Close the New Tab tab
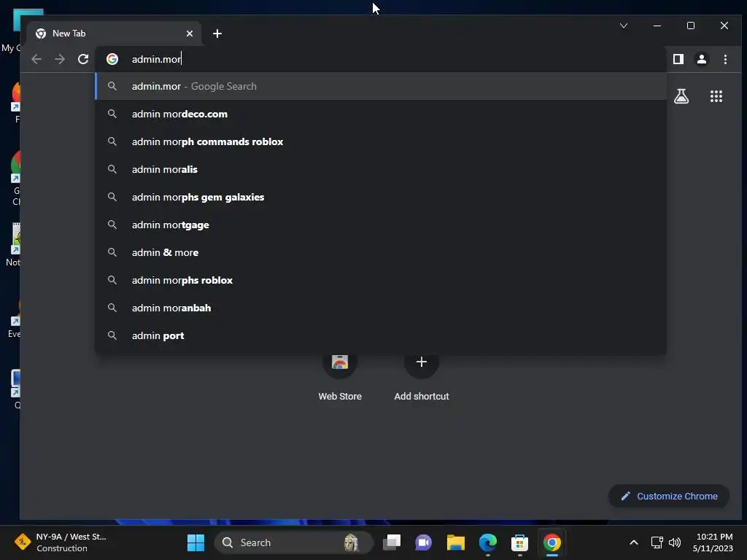This screenshot has height=560, width=747. pos(190,34)
